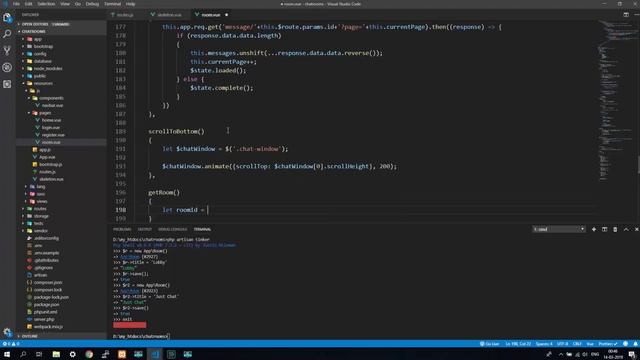
Task: Collapse the resources folder
Action: click(x=61, y=83)
